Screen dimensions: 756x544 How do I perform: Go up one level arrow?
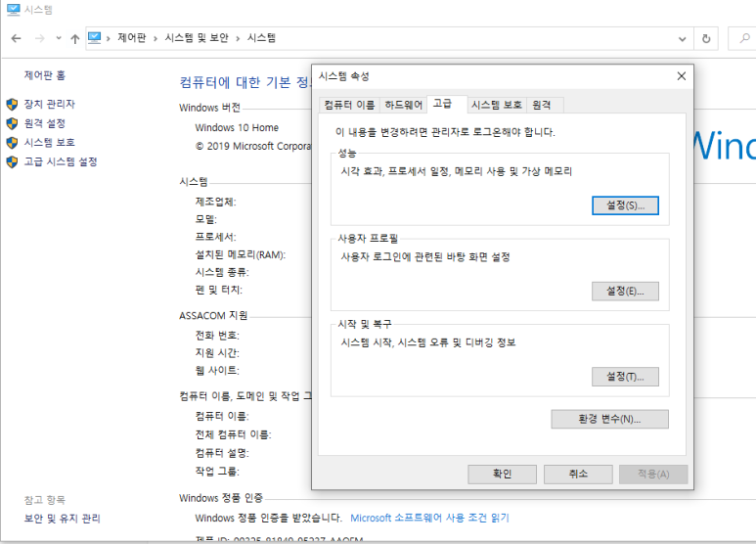74,38
